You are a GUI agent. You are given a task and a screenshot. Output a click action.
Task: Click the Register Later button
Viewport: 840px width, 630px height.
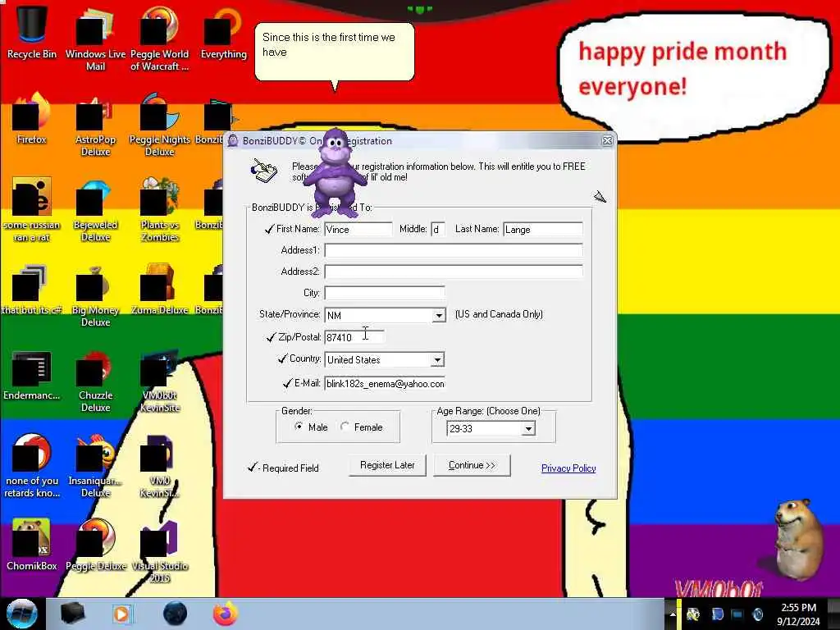click(387, 465)
